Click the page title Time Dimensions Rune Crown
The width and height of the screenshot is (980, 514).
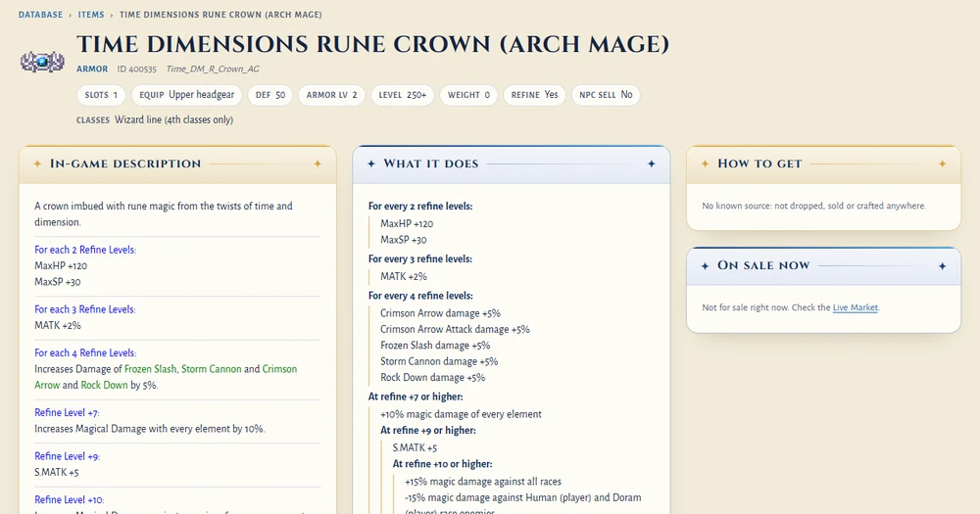pyautogui.click(x=373, y=44)
